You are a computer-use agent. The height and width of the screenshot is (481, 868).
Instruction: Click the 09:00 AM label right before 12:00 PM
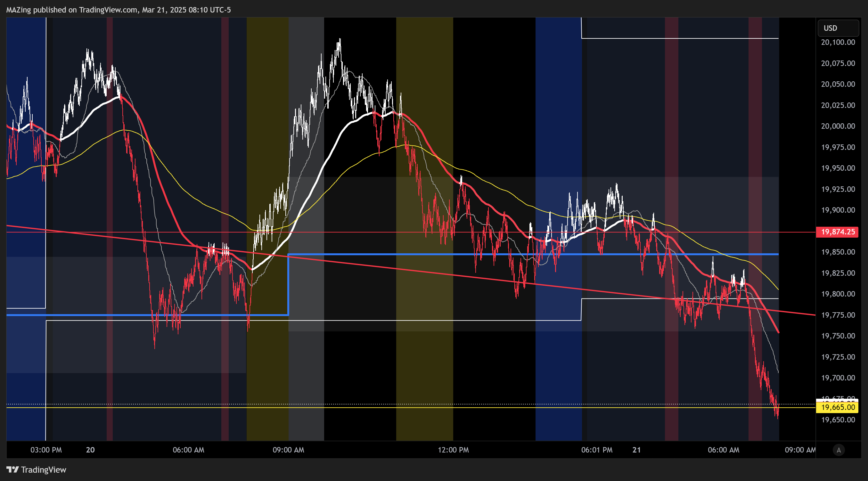pos(289,450)
